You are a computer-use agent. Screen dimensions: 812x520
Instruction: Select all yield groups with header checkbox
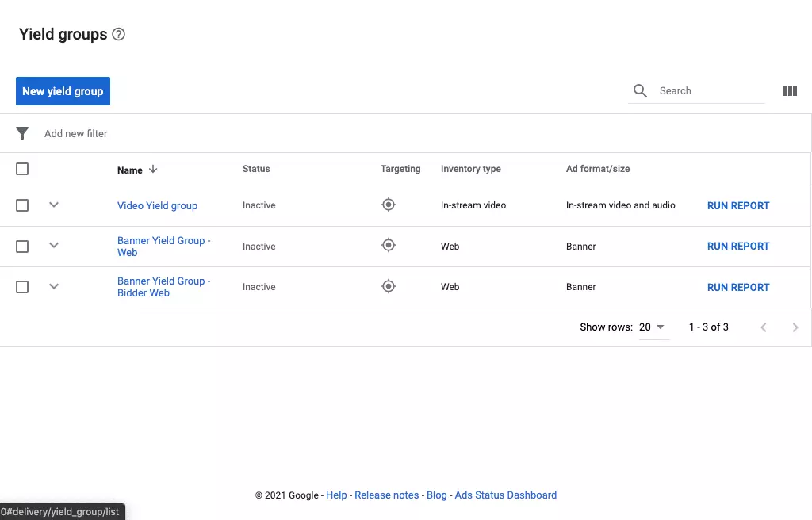22,169
